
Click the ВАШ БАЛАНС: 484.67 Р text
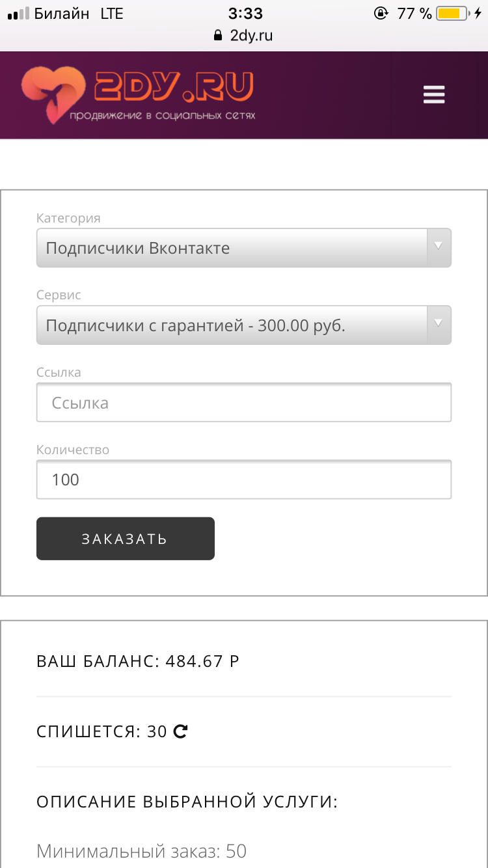(x=138, y=662)
